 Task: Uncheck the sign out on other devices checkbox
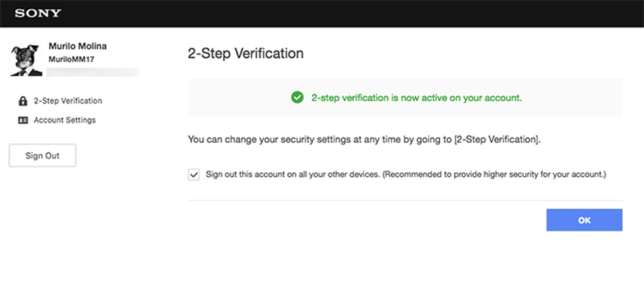coord(194,175)
